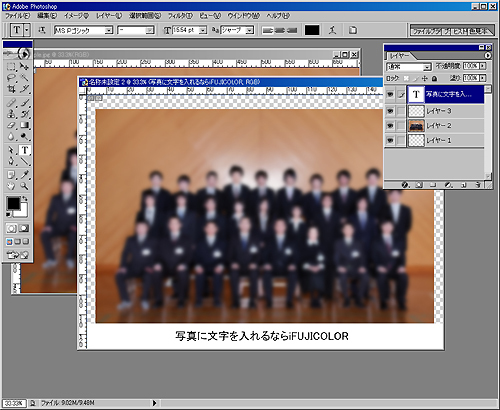Select the Move tool
The image size is (500, 410).
pyautogui.click(x=24, y=66)
